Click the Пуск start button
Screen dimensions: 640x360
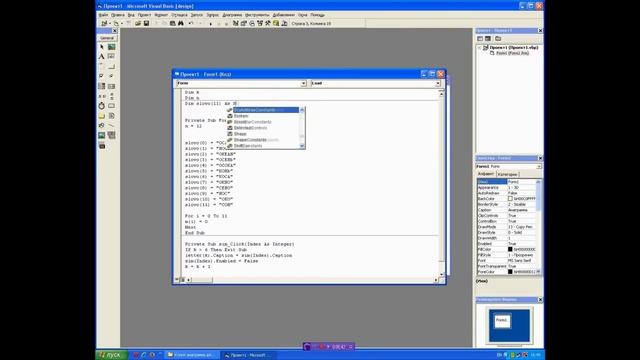tap(111, 355)
